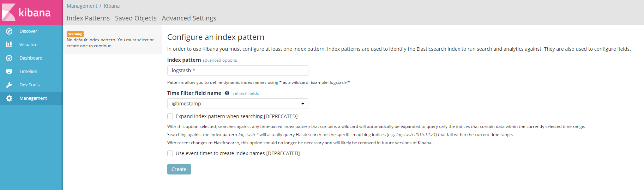Enable Expand index pattern when searching checkbox
The width and height of the screenshot is (644, 190).
point(170,116)
